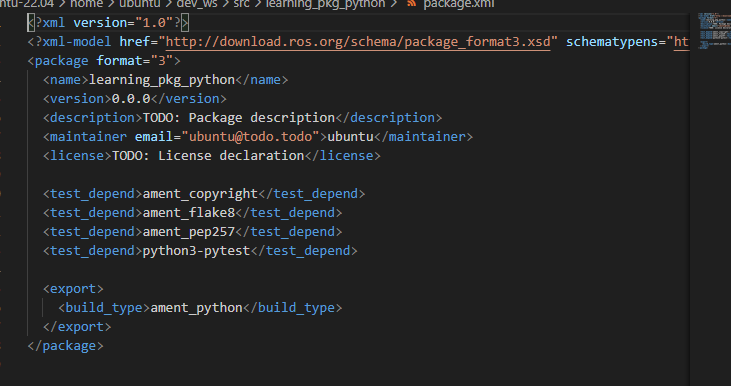Open the home breadcrumb folder

click(86, 4)
